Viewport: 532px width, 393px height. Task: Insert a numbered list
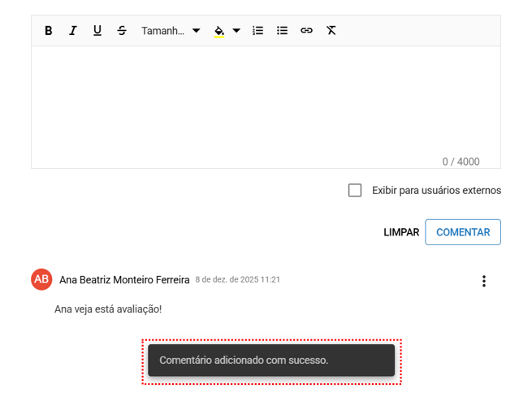[x=257, y=31]
